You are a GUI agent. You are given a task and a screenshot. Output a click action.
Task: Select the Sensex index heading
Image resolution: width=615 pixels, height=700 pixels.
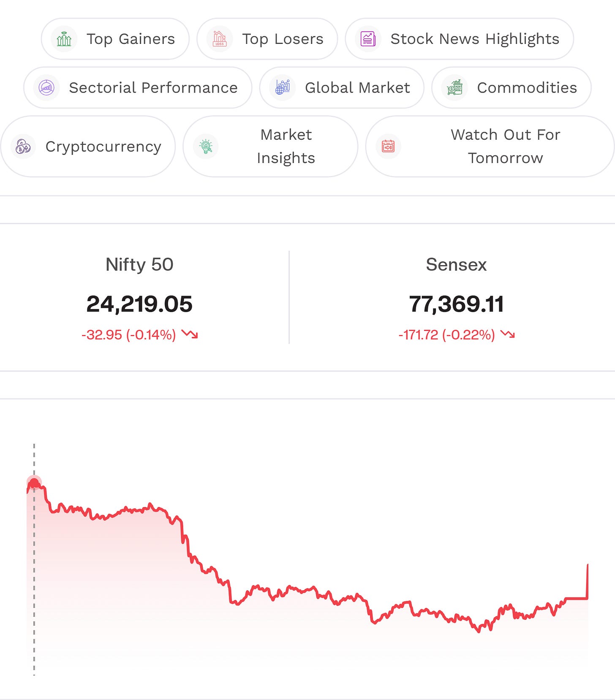(x=456, y=265)
